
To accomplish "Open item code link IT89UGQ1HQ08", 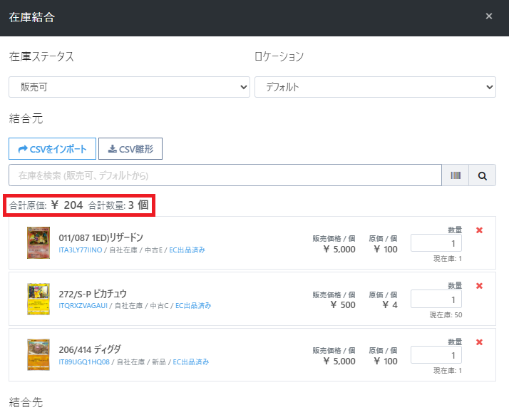I will (x=83, y=362).
